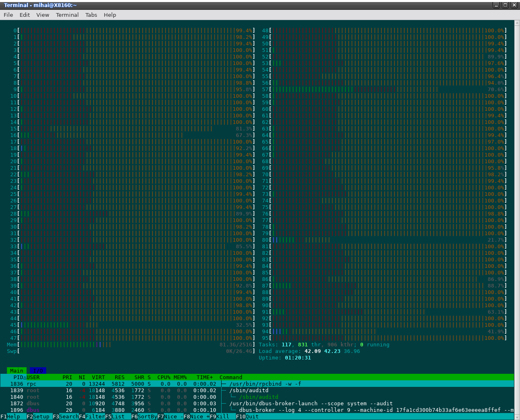Image resolution: width=520 pixels, height=420 pixels.
Task: Select the Main tab in htop
Action: (17, 371)
